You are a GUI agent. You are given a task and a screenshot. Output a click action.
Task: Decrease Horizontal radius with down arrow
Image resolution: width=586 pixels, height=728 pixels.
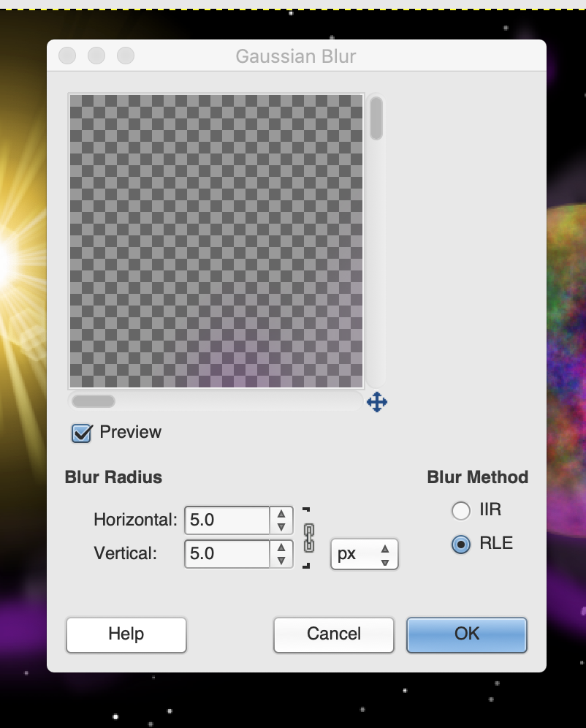(281, 527)
